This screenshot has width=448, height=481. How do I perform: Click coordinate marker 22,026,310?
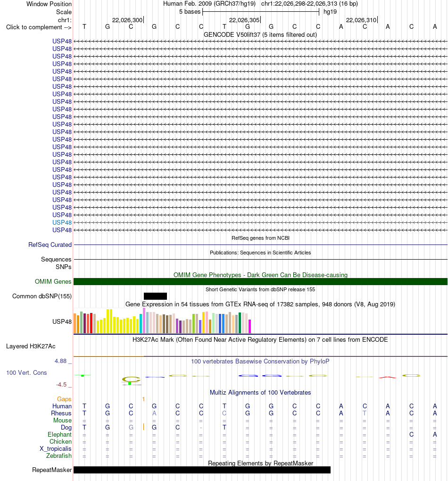(x=361, y=20)
